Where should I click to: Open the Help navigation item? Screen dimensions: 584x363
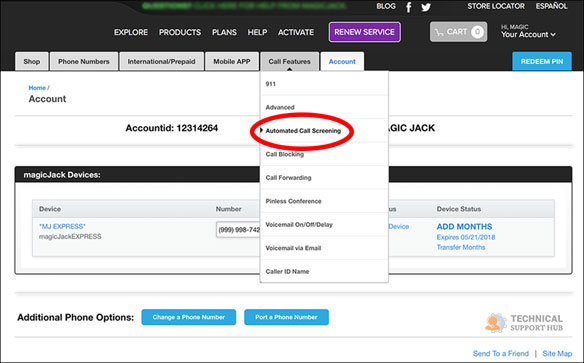tap(257, 32)
